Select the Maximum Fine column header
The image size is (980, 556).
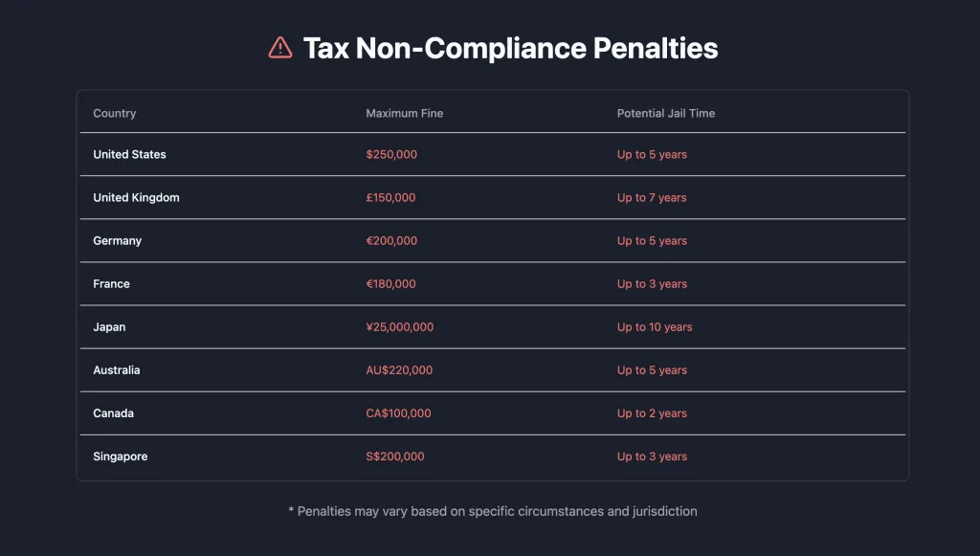405,113
